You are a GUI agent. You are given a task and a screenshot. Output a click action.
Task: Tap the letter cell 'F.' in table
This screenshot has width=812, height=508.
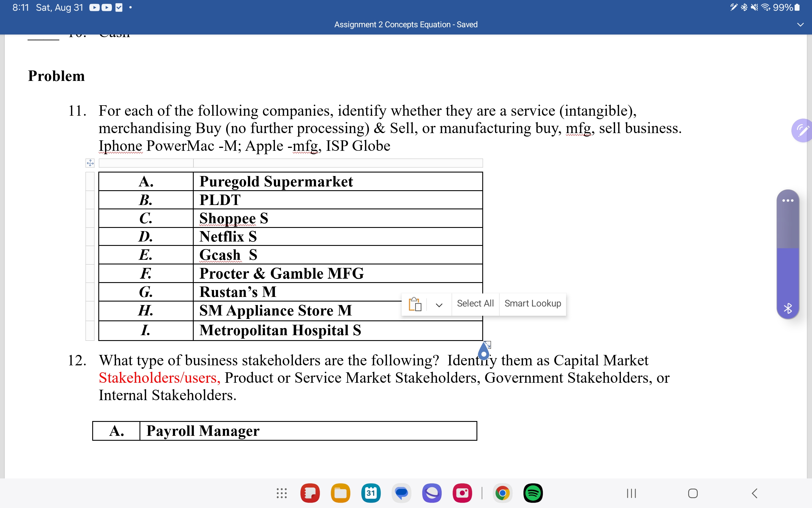146,273
